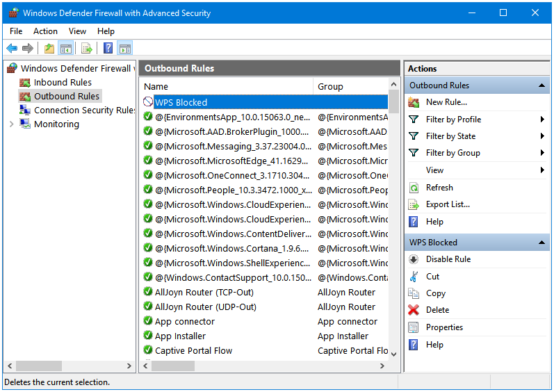Screen dimensions: 554x392
Task: Open the Filter by Profile submenu arrow
Action: pos(542,120)
